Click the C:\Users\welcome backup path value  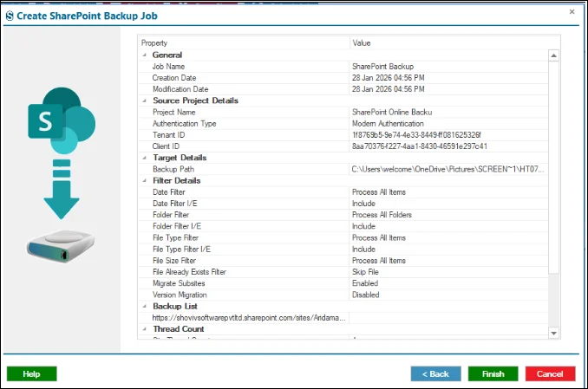(x=448, y=170)
